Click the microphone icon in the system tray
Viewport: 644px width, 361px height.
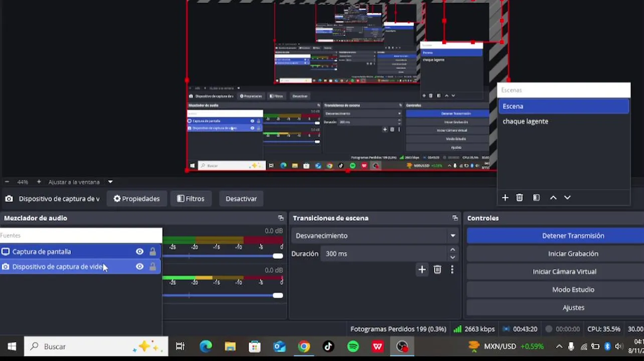(571, 346)
